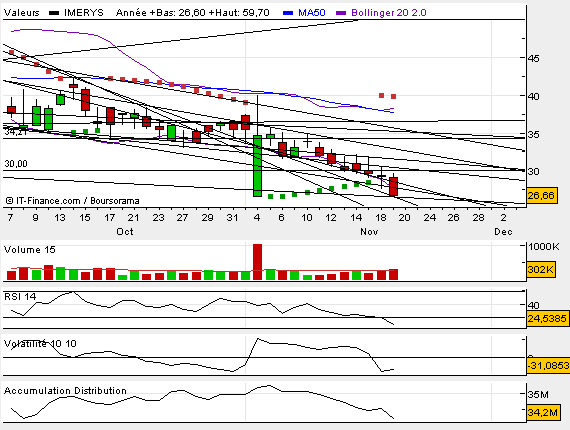
Task: Click the Nov month label
Action: [x=369, y=232]
